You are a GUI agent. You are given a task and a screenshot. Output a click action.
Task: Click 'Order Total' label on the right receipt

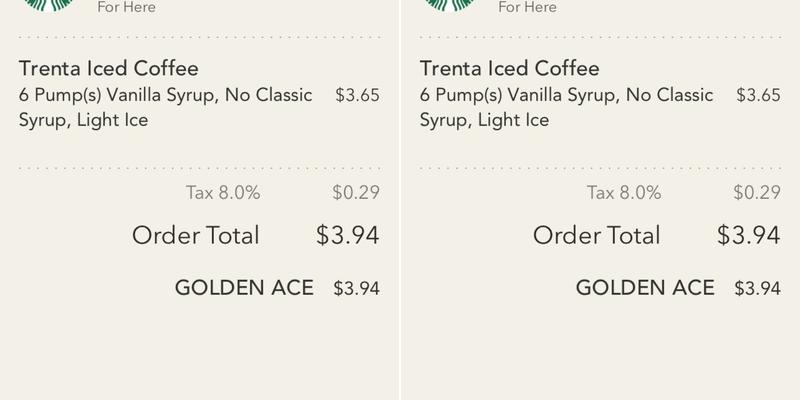597,236
